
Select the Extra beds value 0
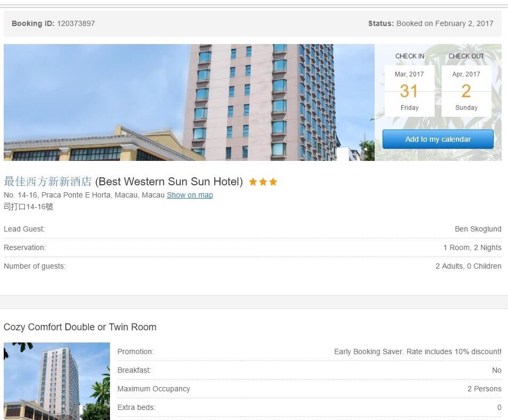click(x=499, y=407)
